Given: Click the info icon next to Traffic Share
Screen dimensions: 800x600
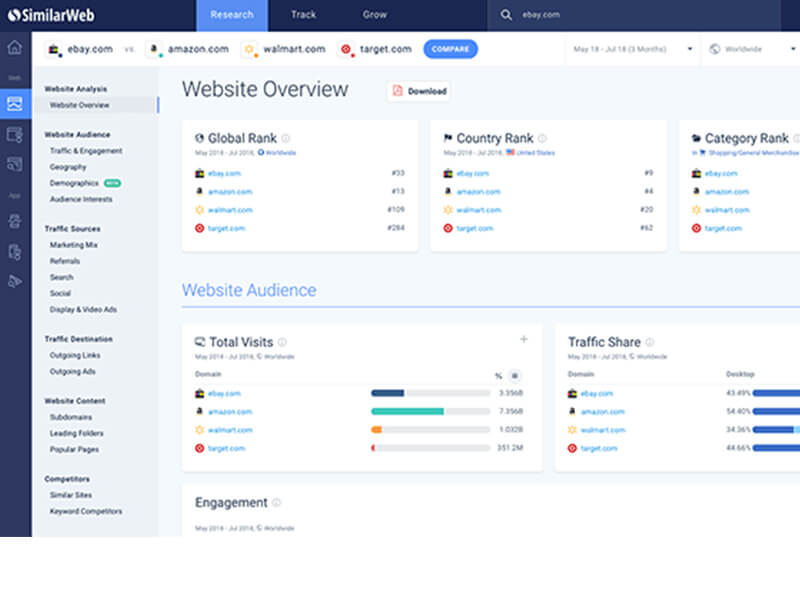Looking at the screenshot, I should click(649, 342).
